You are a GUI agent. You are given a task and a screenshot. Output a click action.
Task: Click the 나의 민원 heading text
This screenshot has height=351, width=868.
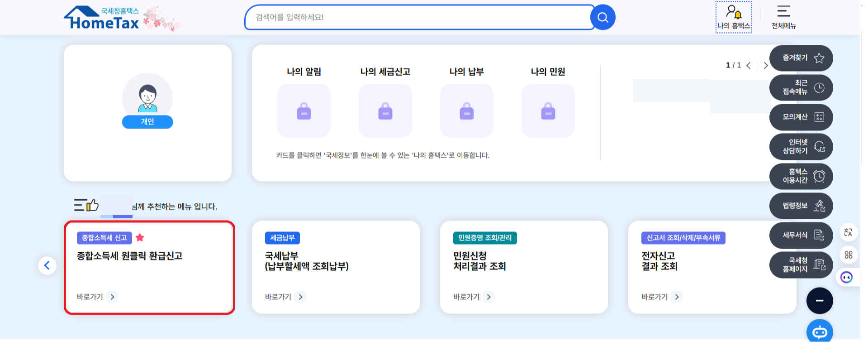[x=548, y=72]
